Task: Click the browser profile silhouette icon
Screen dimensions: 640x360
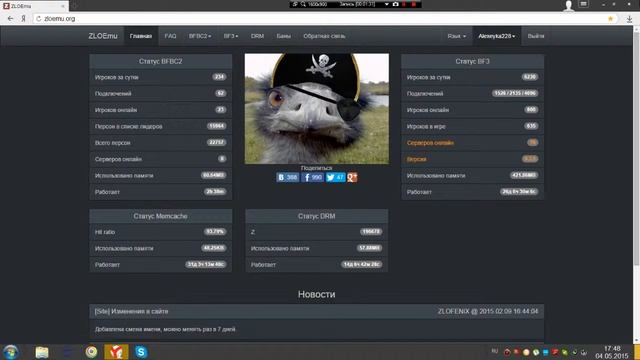Action: pyautogui.click(x=568, y=6)
